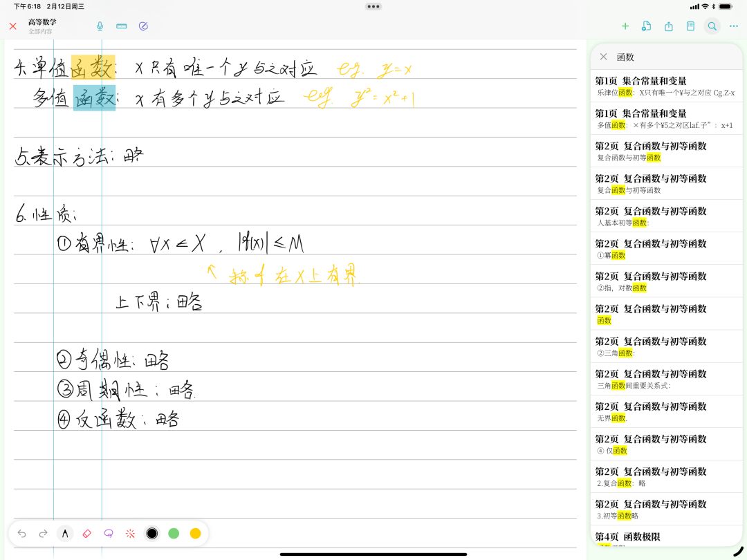The height and width of the screenshot is (560, 747).
Task: Open the 第4页 函数极限 search result
Action: coord(667,536)
